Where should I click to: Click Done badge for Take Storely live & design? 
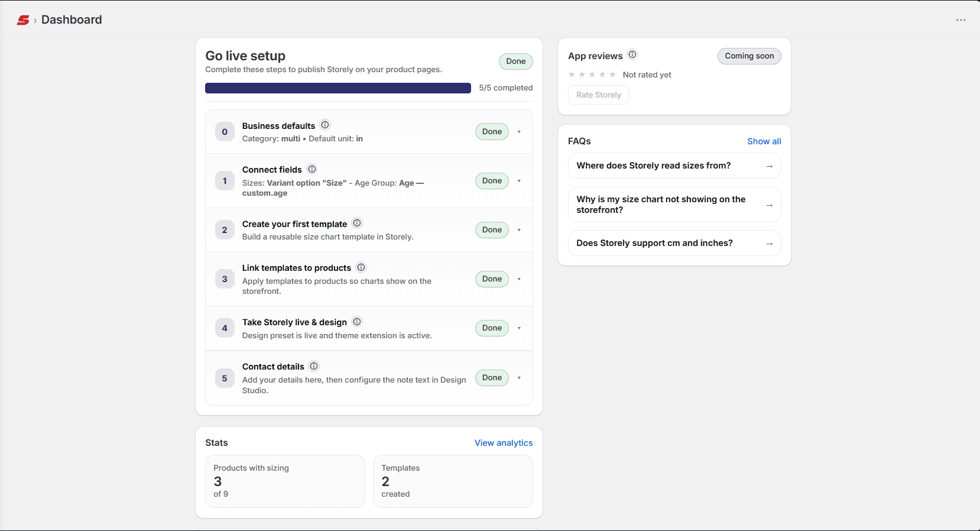pyautogui.click(x=492, y=328)
